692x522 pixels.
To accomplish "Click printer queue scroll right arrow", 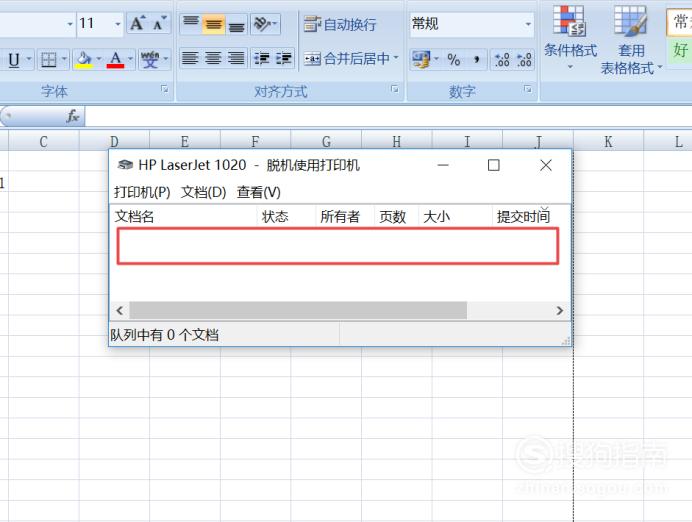I will [x=560, y=310].
